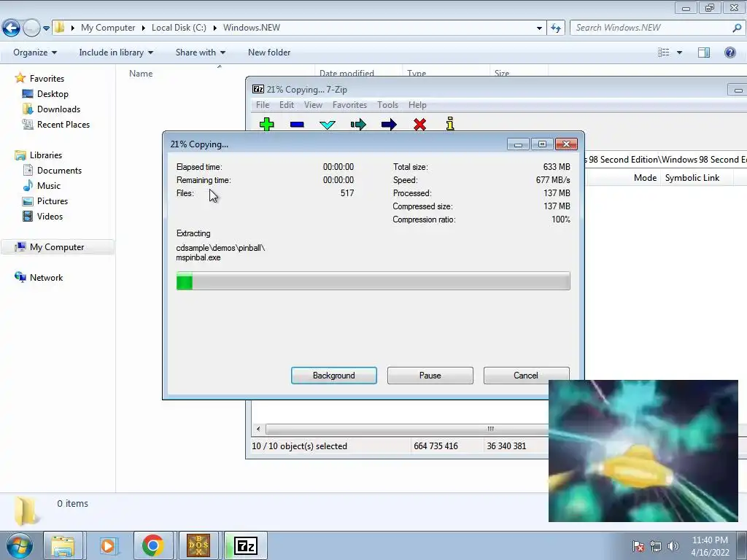Click the 7-Zip taskbar button

tap(246, 545)
